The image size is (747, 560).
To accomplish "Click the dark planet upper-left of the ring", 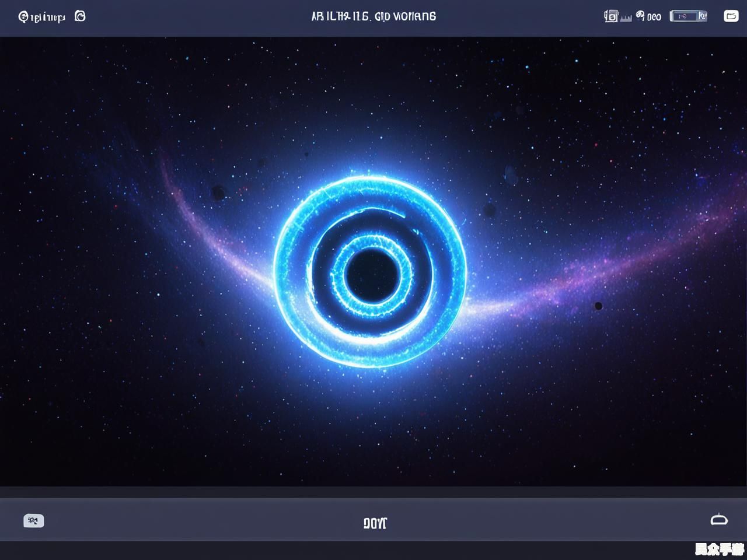I will 219,192.
